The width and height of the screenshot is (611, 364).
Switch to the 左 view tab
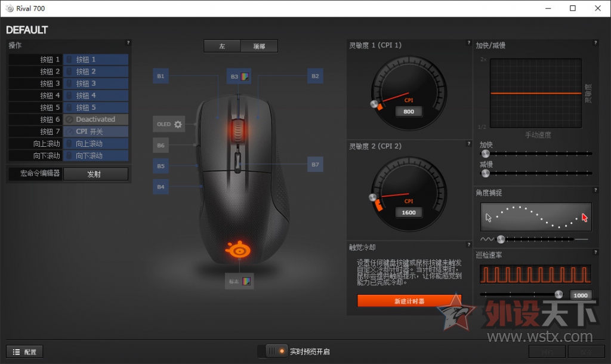(x=221, y=46)
